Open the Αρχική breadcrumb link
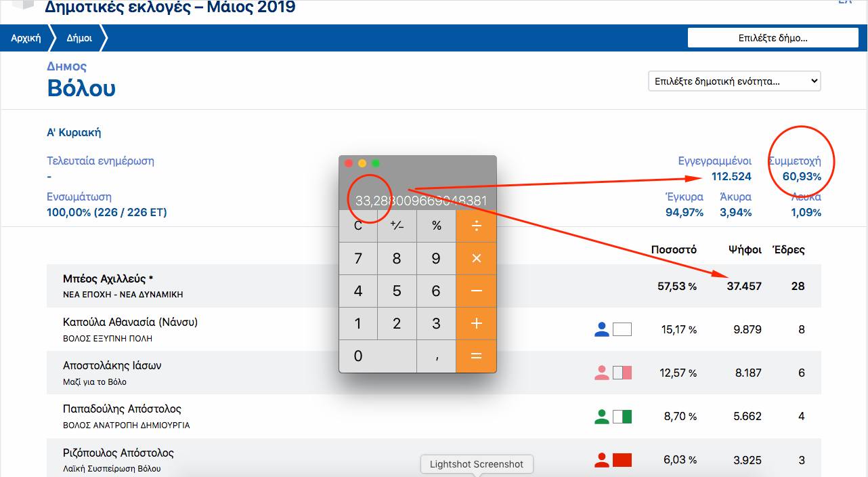 click(x=26, y=38)
